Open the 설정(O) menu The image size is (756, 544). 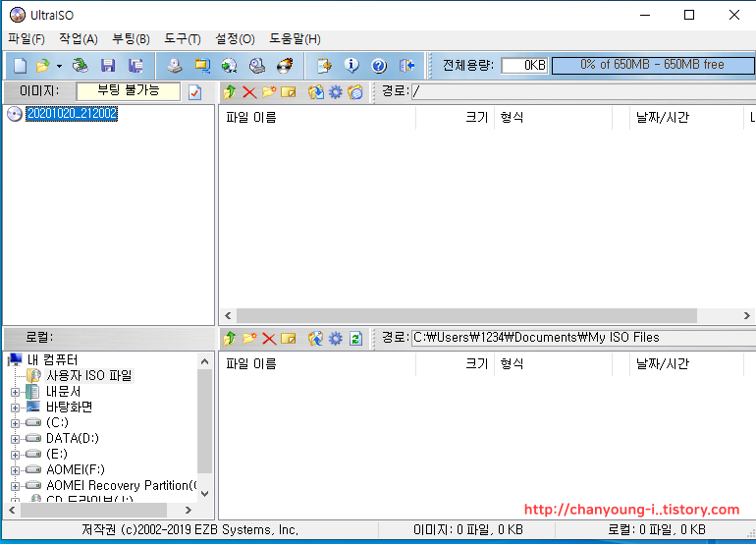(x=235, y=38)
